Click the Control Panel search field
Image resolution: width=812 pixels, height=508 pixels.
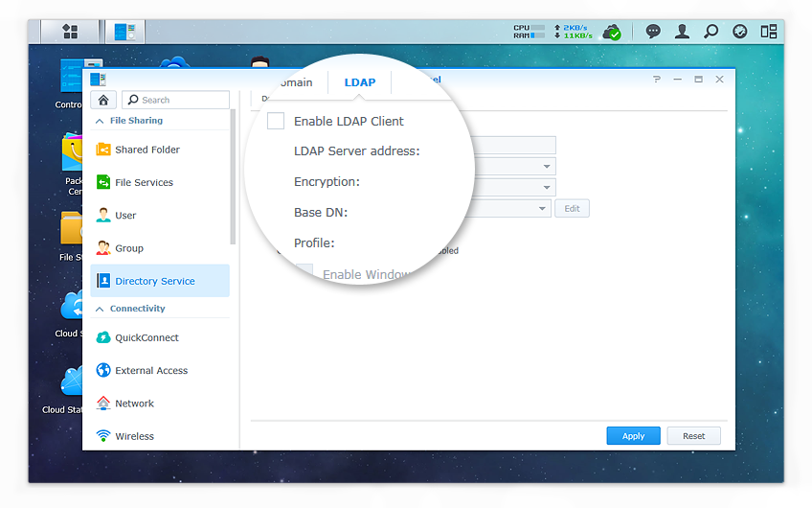(x=175, y=100)
